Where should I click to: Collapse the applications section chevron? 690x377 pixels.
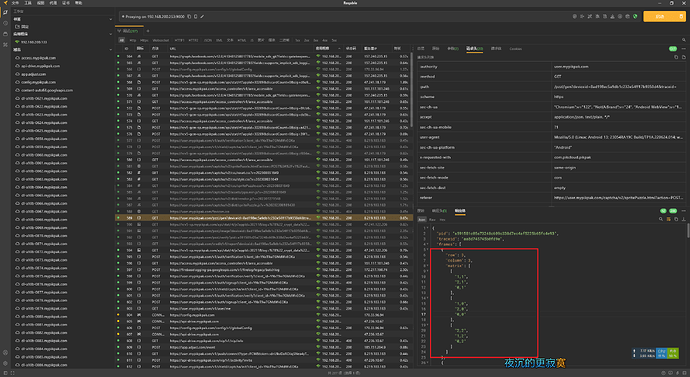110,34
